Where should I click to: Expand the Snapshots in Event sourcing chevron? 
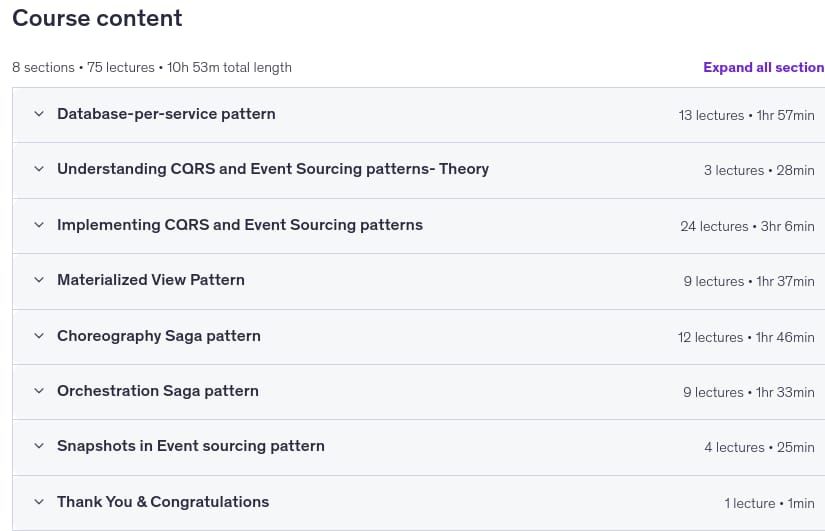pyautogui.click(x=39, y=446)
